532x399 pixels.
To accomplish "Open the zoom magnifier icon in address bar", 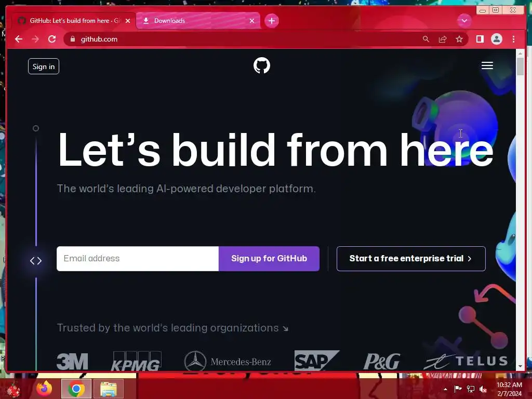I will tap(426, 39).
